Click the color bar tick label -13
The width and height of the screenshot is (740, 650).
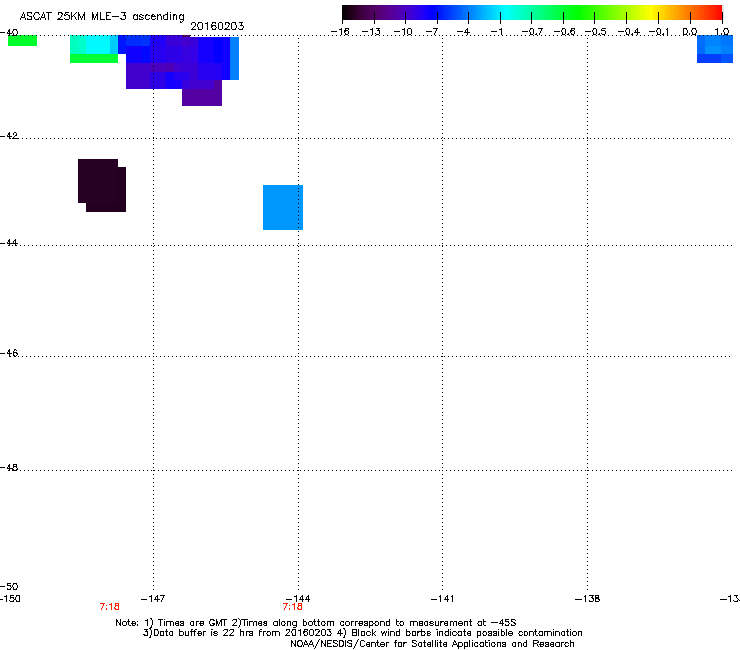tap(371, 32)
